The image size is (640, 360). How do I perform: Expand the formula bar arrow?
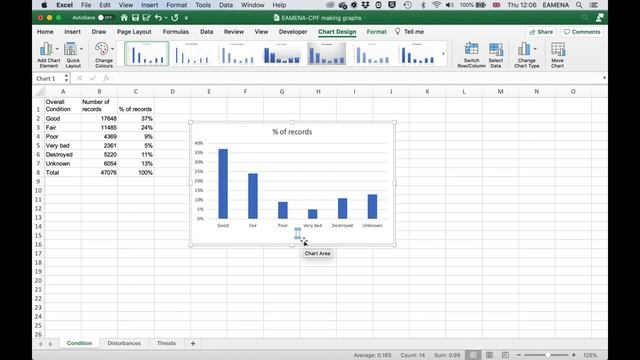pos(604,78)
